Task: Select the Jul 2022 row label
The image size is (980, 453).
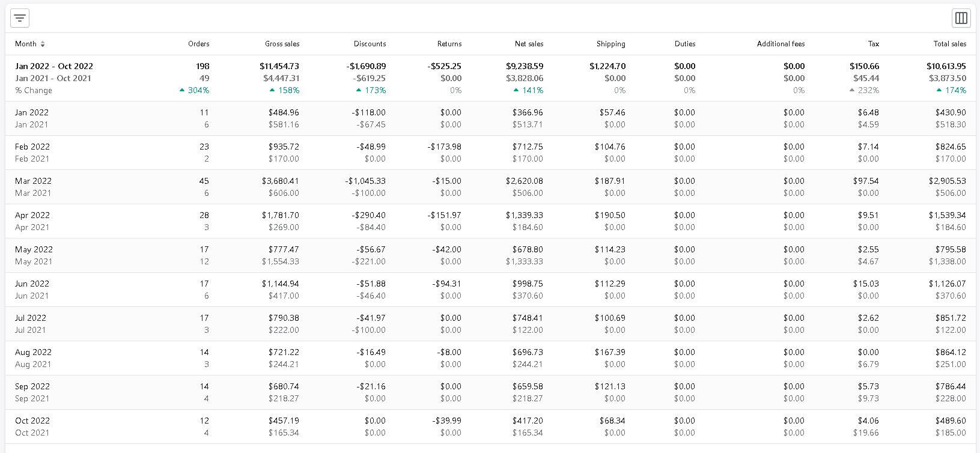Action: [31, 318]
